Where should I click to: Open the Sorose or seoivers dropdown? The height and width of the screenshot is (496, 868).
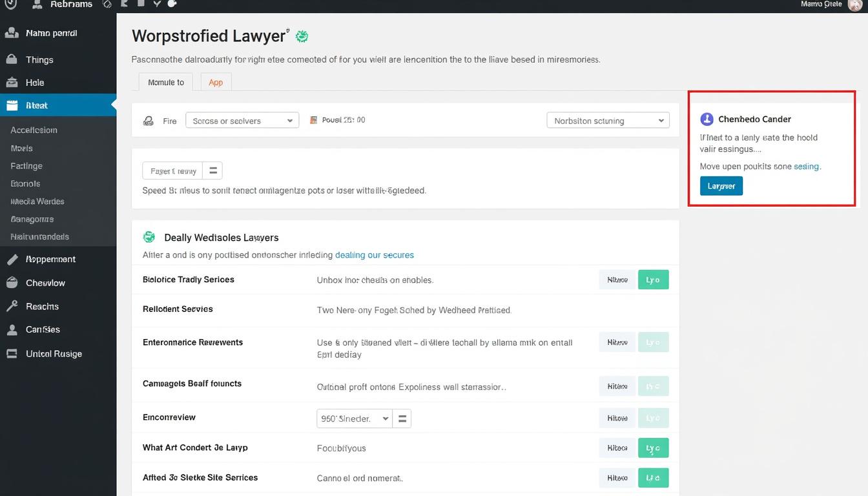pos(242,120)
